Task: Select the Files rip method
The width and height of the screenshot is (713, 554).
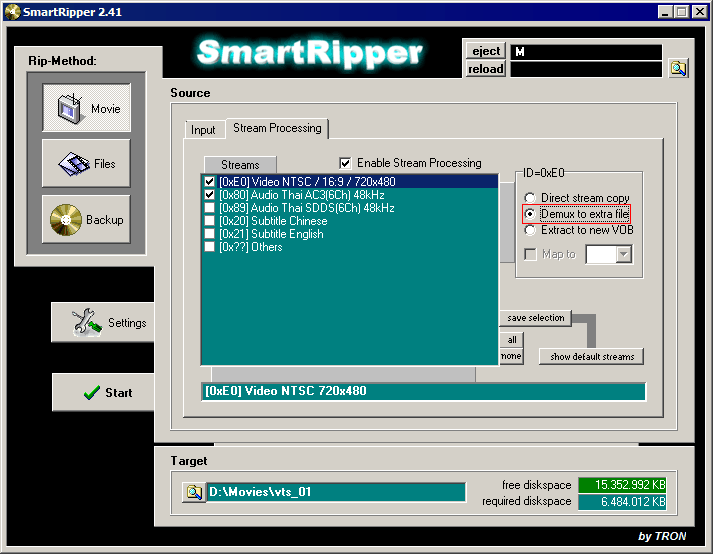Action: [x=86, y=163]
